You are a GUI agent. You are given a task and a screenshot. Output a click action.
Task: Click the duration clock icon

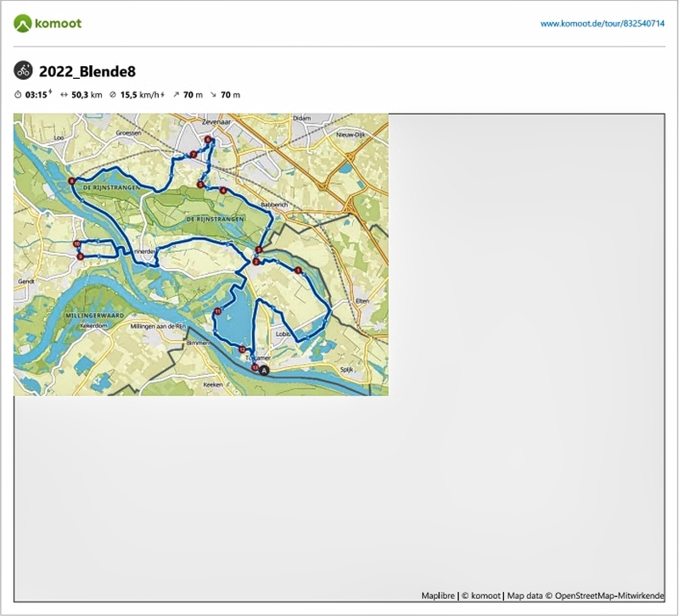18,95
